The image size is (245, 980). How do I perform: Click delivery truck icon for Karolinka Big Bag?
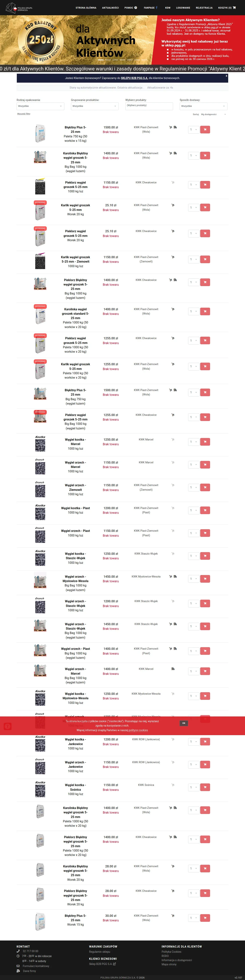(175, 153)
